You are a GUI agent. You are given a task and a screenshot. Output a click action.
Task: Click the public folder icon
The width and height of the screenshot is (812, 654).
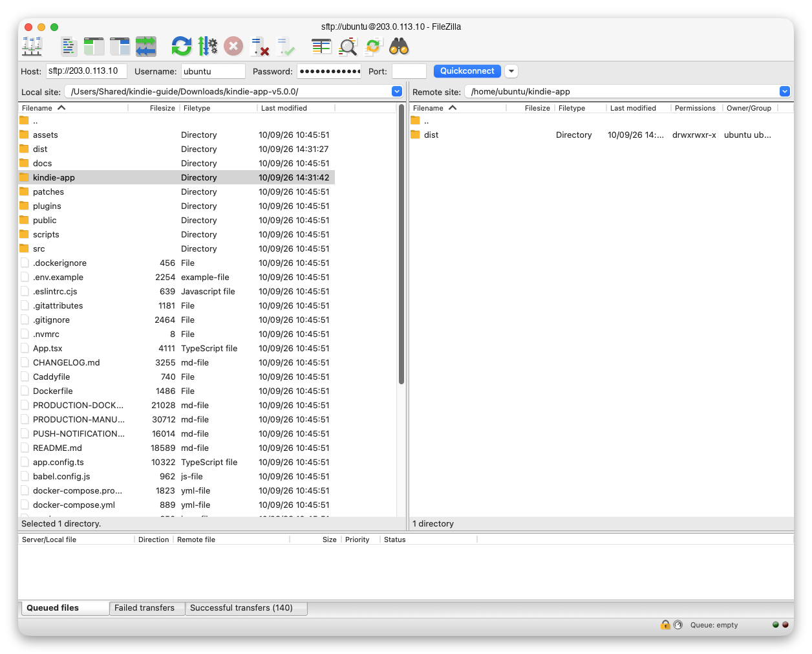coord(25,220)
